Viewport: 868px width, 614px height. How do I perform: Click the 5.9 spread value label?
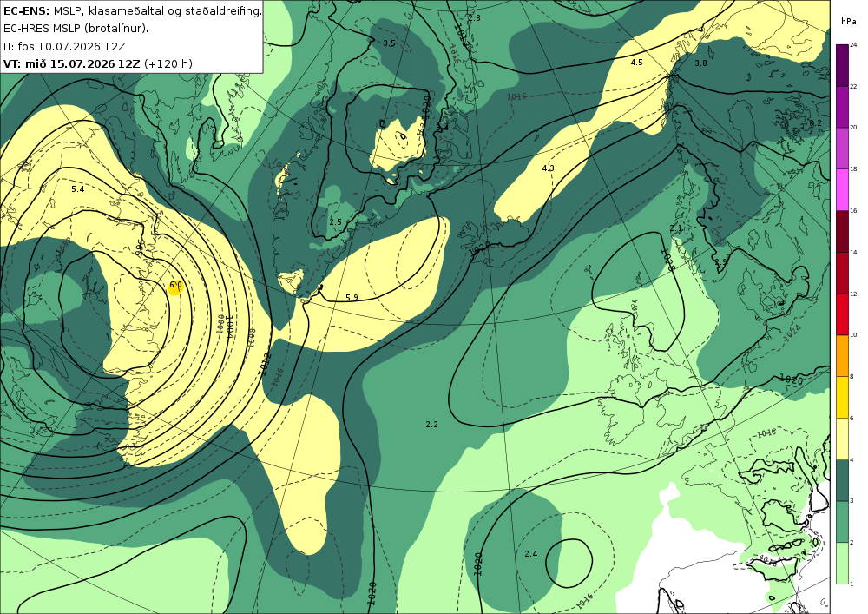[x=352, y=298]
